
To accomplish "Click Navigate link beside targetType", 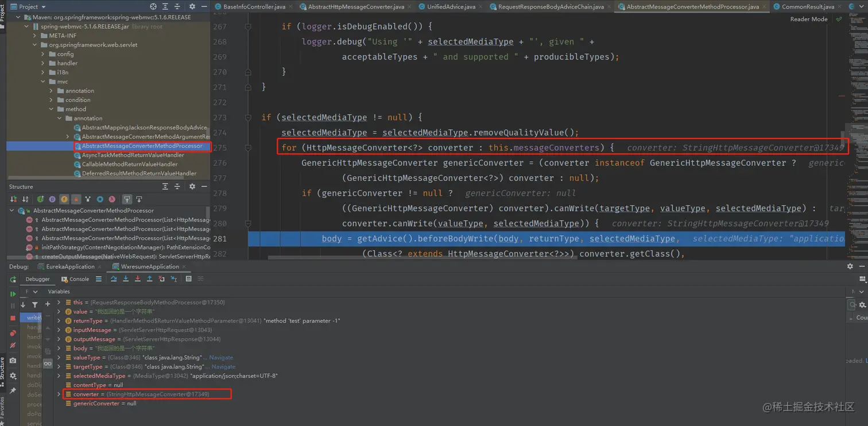I will pos(223,367).
